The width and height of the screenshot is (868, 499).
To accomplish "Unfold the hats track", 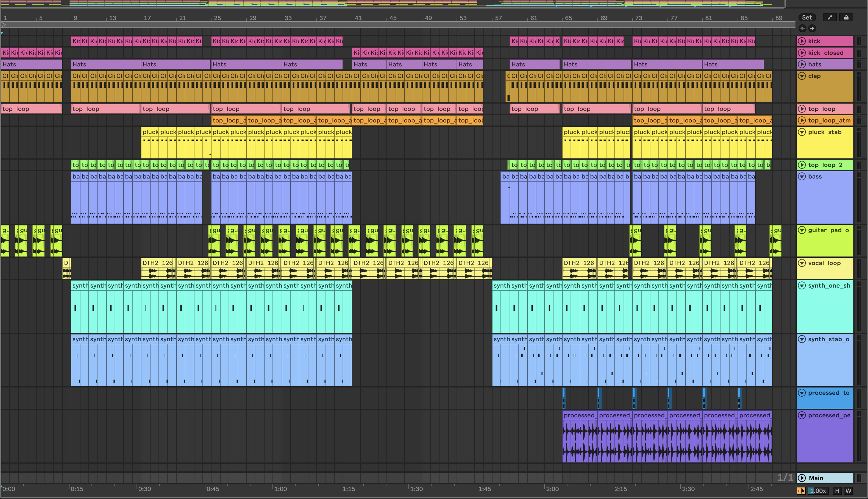I will [x=802, y=65].
